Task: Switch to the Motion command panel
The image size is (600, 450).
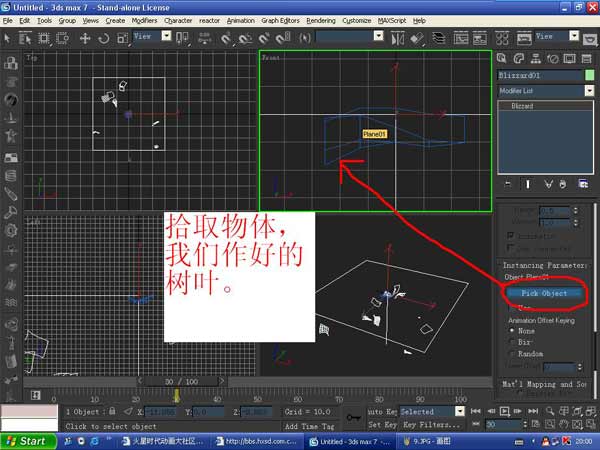Action: pyautogui.click(x=553, y=58)
